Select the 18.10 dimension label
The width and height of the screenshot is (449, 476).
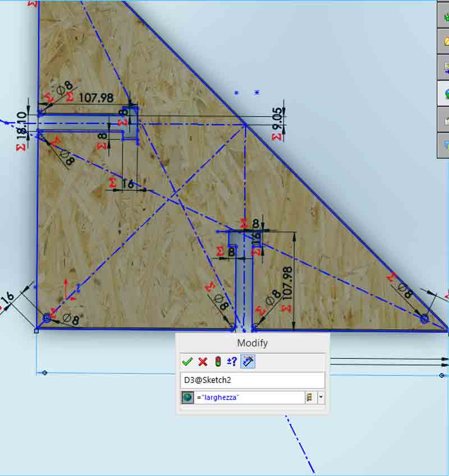(21, 126)
